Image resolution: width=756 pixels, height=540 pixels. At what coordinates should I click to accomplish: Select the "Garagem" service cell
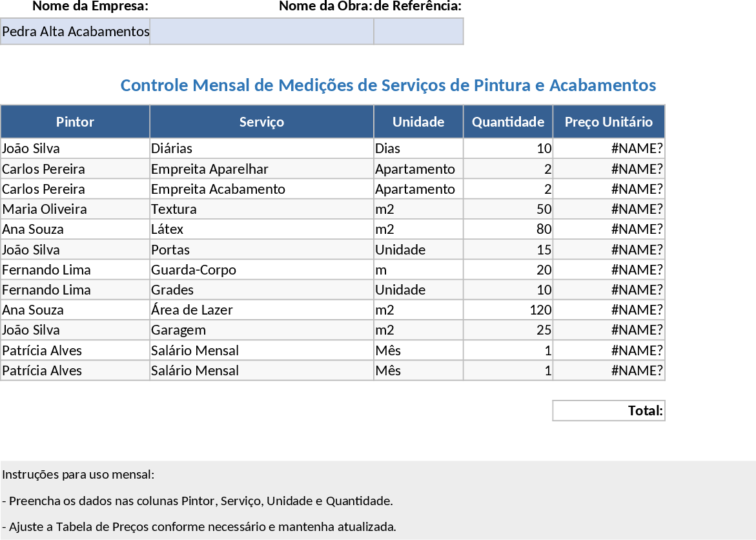tap(261, 330)
